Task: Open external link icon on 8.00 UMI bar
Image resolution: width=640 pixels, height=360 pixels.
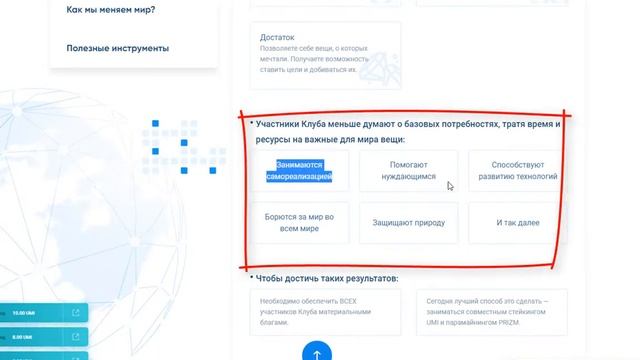Action: [76, 337]
